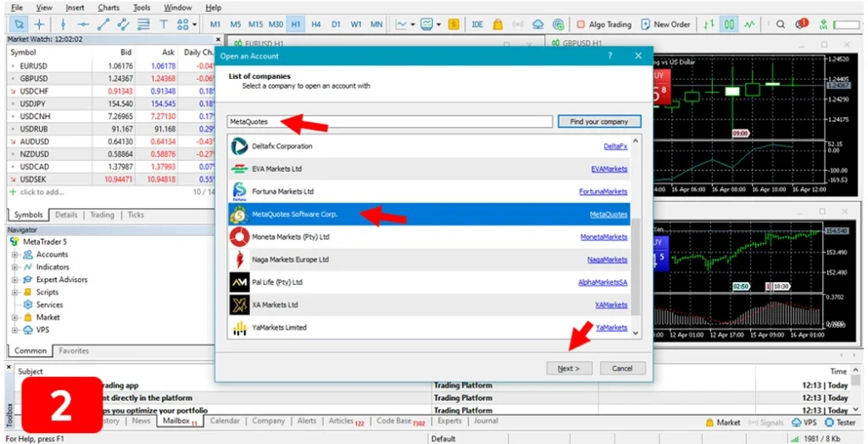The height and width of the screenshot is (444, 868).
Task: Expand the VPS node in Navigator
Action: pyautogui.click(x=15, y=330)
